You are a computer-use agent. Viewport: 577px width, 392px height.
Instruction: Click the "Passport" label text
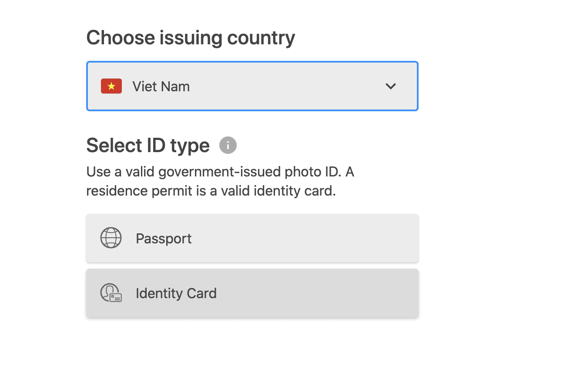[x=164, y=239]
